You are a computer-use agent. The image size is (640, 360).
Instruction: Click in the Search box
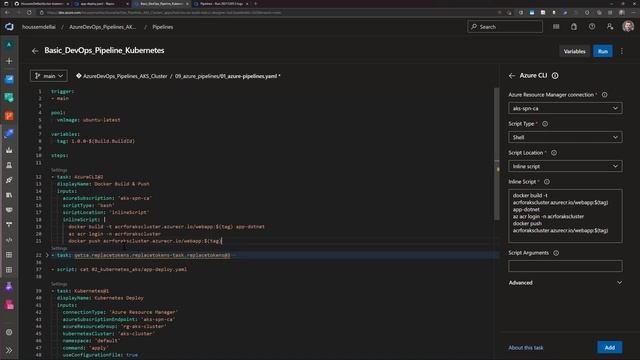pyautogui.click(x=505, y=27)
